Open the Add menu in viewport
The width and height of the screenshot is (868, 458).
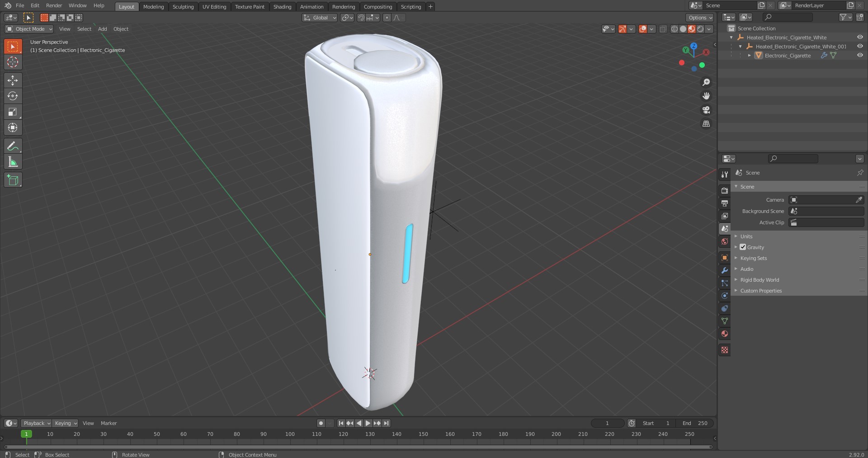point(103,29)
